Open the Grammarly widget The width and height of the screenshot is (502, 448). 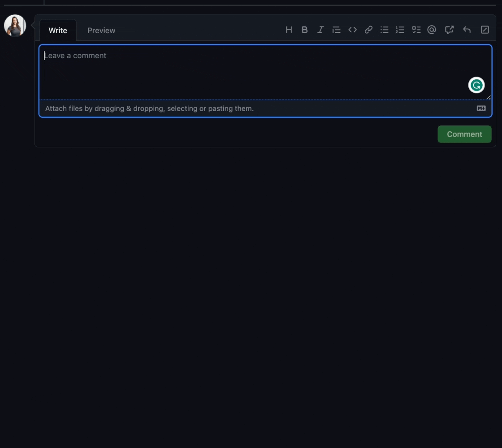coord(476,85)
